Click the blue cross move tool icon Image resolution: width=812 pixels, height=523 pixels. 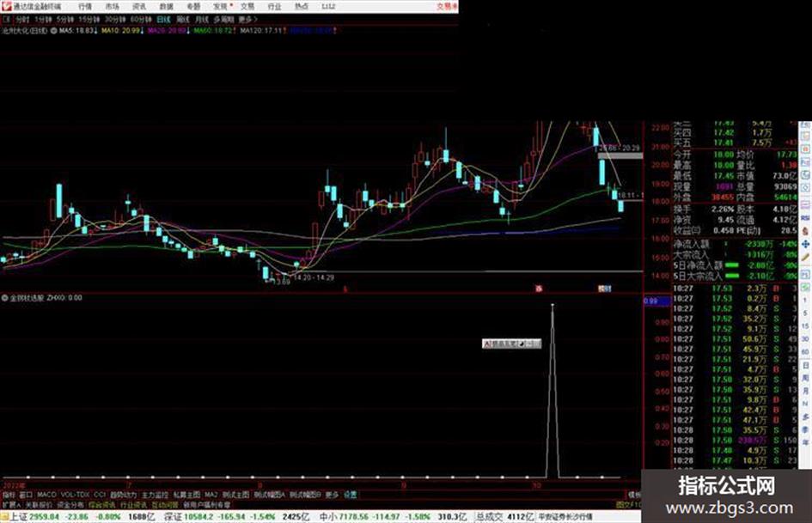pos(805,243)
